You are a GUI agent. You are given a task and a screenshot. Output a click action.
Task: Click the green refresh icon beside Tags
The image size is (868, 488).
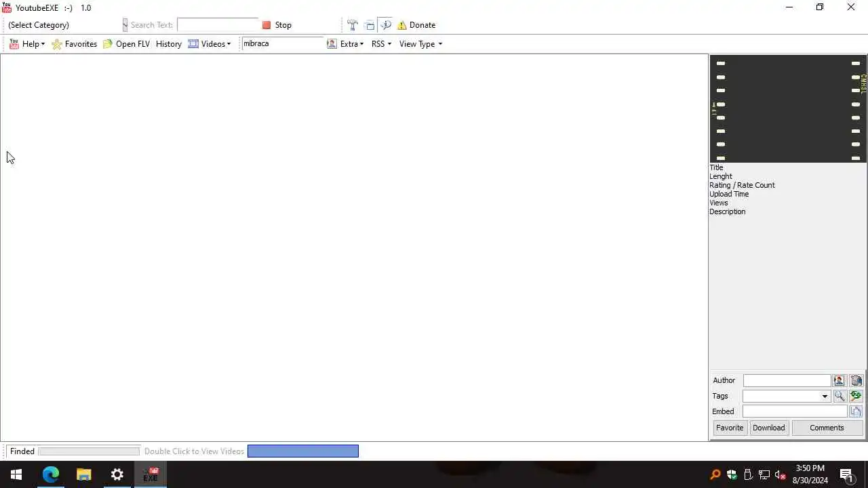pyautogui.click(x=856, y=396)
